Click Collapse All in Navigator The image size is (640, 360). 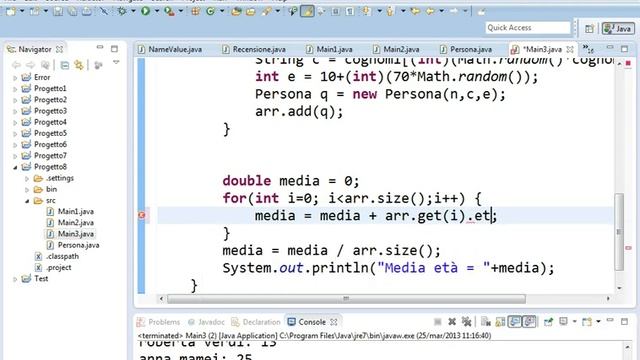pyautogui.click(x=64, y=65)
